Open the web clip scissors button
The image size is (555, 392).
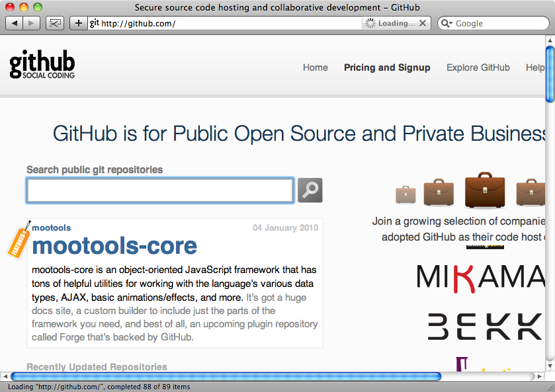tap(55, 23)
